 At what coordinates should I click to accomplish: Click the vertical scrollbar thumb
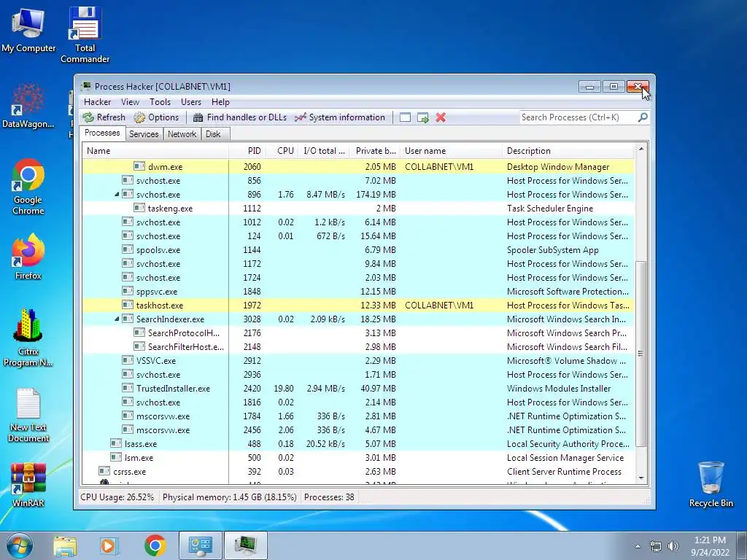tap(641, 354)
